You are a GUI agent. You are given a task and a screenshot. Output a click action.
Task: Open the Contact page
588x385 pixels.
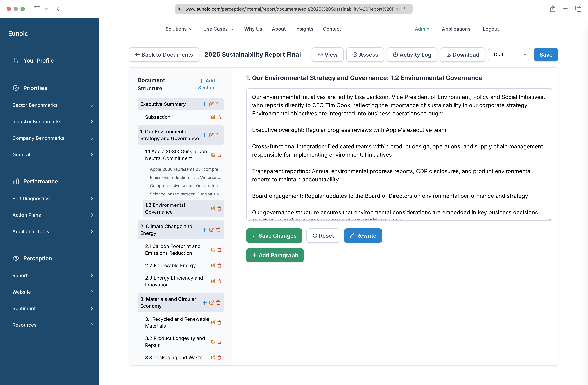click(x=332, y=29)
